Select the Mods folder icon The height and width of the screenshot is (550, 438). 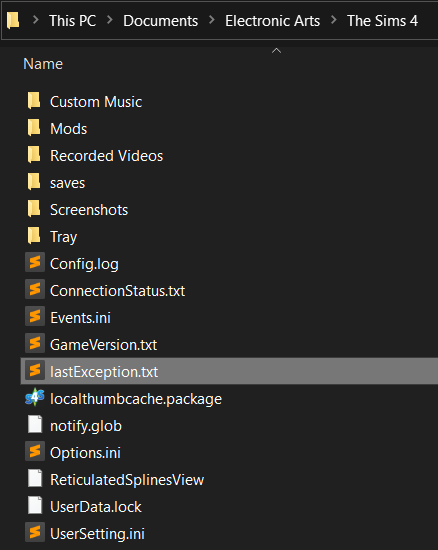coord(34,128)
